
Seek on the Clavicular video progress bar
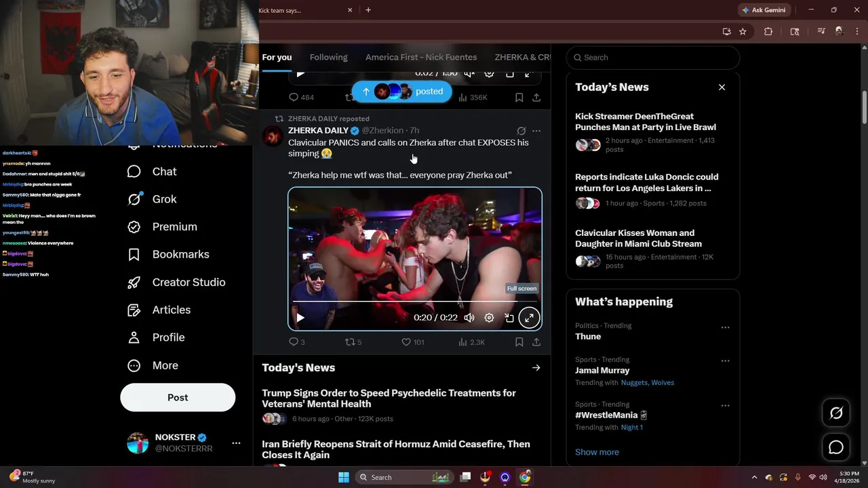tap(414, 301)
